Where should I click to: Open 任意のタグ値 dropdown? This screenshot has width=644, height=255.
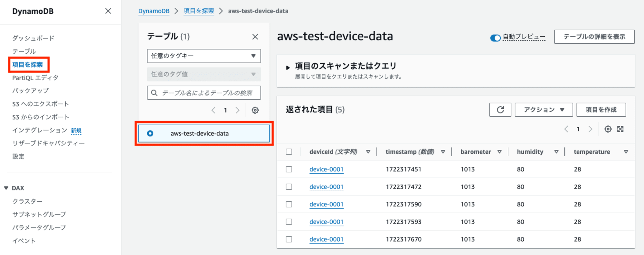coord(204,74)
